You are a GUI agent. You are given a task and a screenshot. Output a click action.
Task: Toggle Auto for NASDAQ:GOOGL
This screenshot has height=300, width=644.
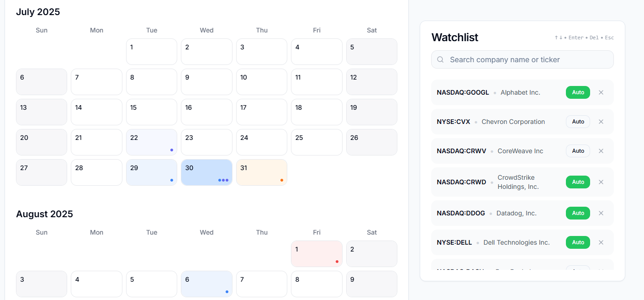click(x=578, y=92)
